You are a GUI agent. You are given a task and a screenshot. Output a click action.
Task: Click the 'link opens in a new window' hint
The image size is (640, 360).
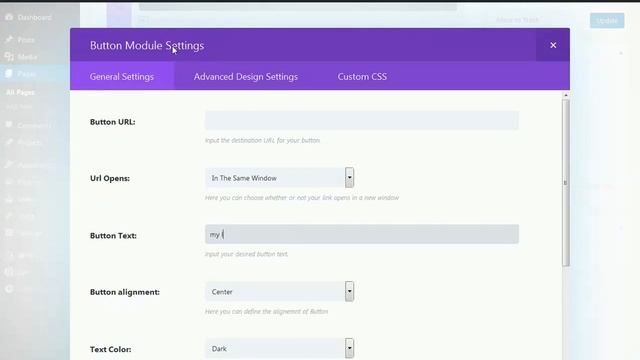[302, 198]
